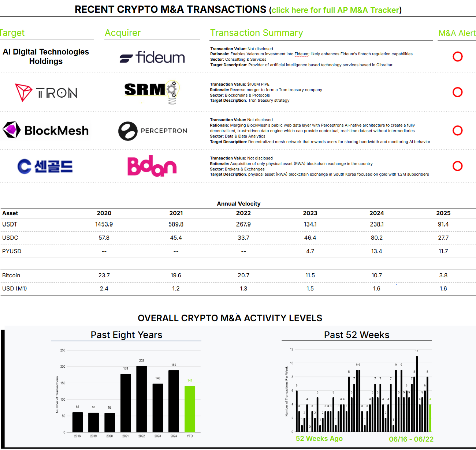Click the 52 Weeks Ago axis label
Viewport: 476px width, 450px height.
[319, 439]
